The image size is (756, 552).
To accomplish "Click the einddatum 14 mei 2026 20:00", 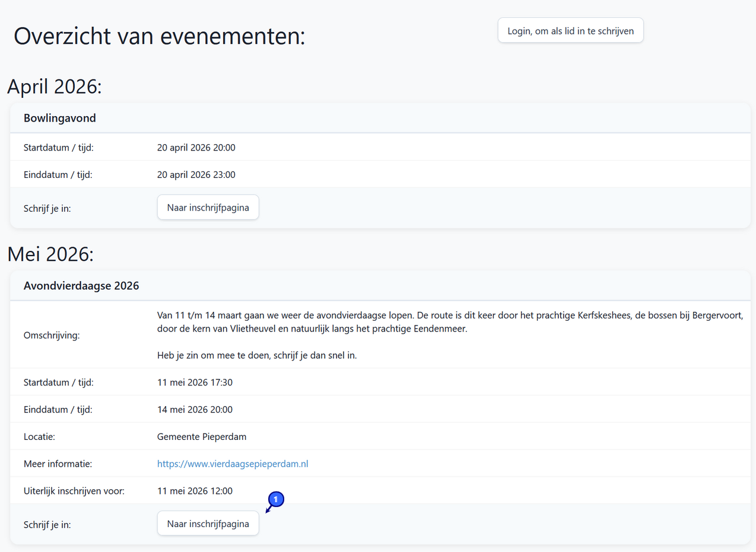I will coord(195,409).
